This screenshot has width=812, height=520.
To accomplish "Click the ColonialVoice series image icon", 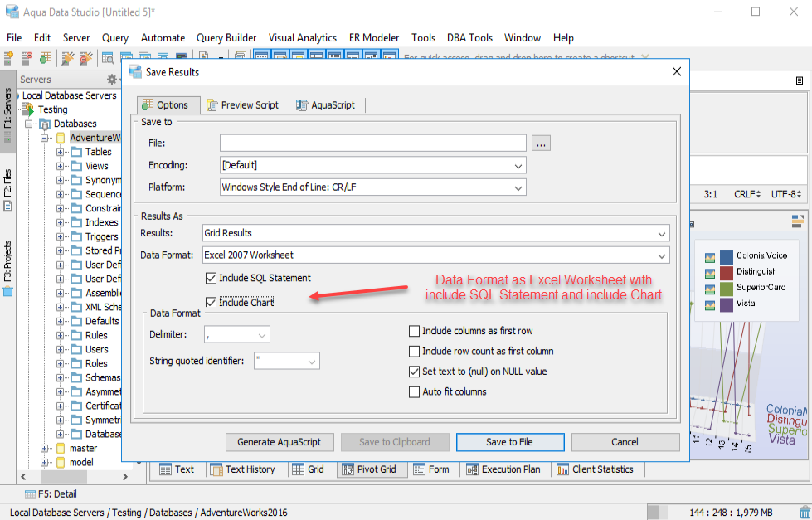I will point(710,257).
